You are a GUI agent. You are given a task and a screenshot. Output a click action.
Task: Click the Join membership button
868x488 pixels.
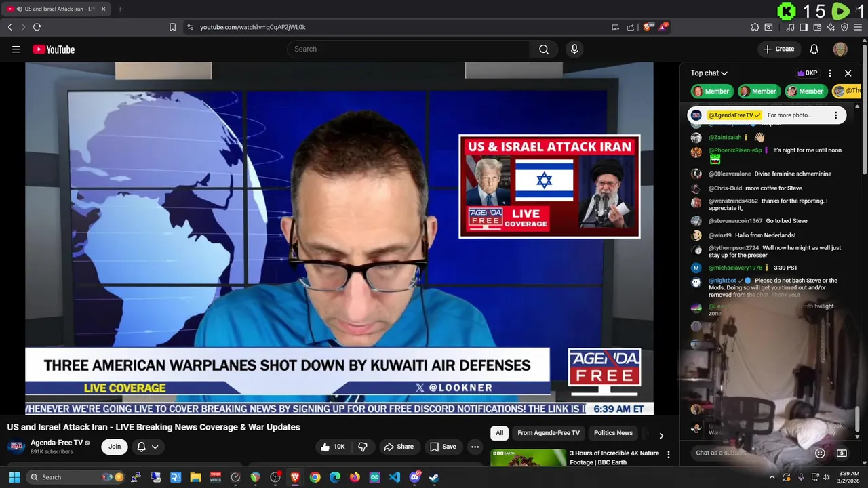pyautogui.click(x=115, y=447)
